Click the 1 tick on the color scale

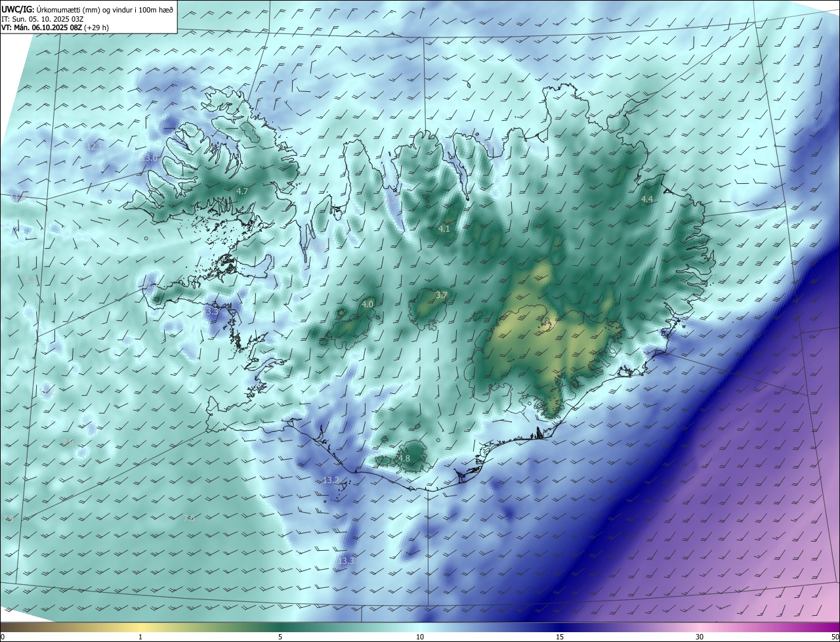140,637
